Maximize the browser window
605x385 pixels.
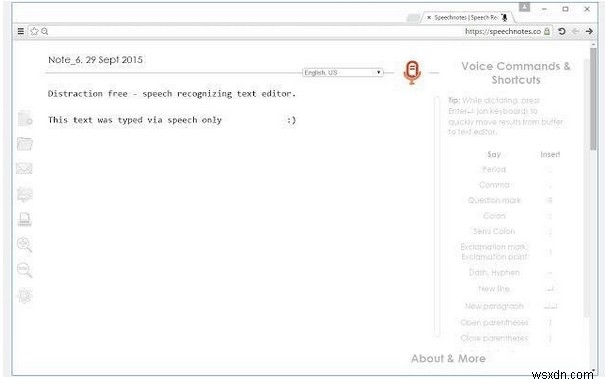(565, 8)
